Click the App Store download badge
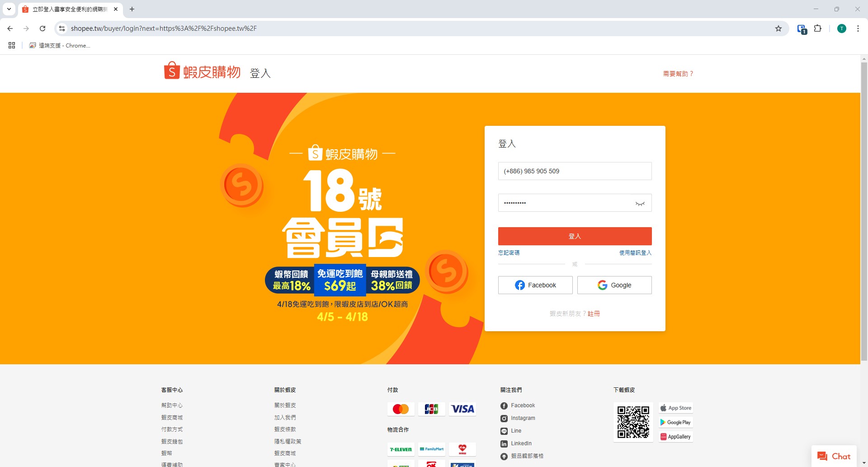868x467 pixels. coord(675,407)
